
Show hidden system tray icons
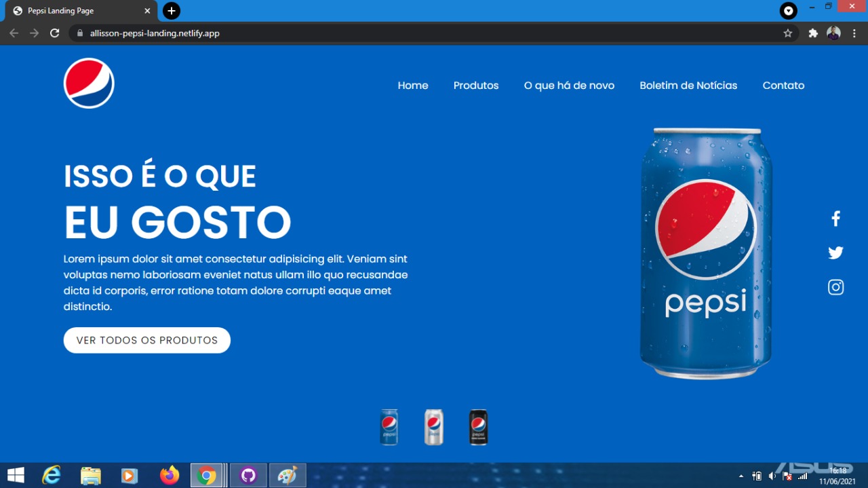point(741,476)
